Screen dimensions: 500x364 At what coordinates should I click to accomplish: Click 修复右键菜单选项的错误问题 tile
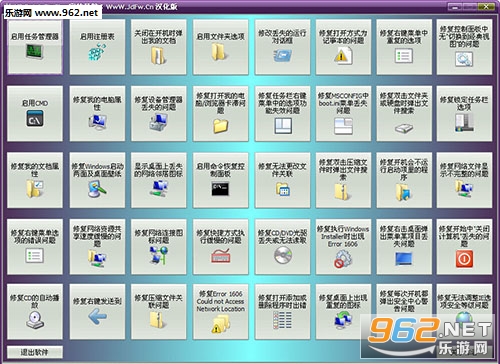pos(35,247)
